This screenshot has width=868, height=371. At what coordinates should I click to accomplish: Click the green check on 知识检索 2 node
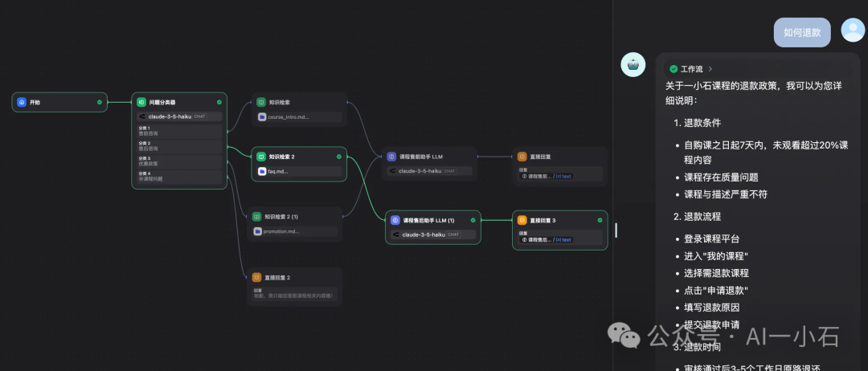point(339,157)
